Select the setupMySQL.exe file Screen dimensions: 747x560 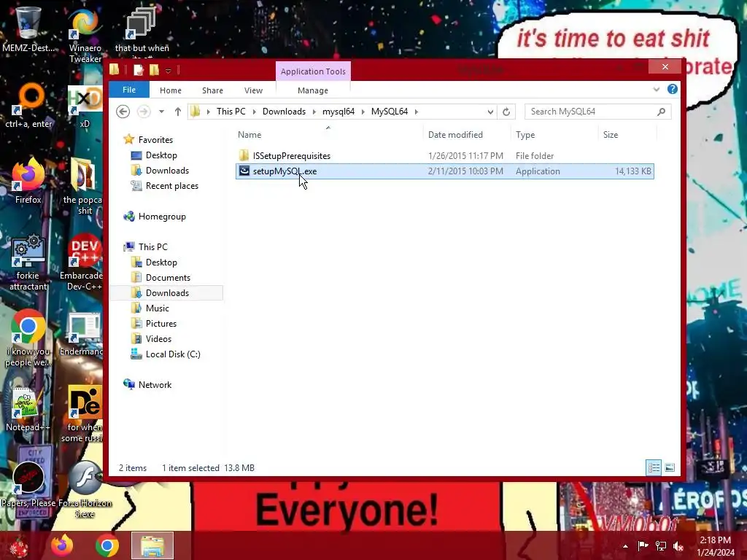click(444, 171)
